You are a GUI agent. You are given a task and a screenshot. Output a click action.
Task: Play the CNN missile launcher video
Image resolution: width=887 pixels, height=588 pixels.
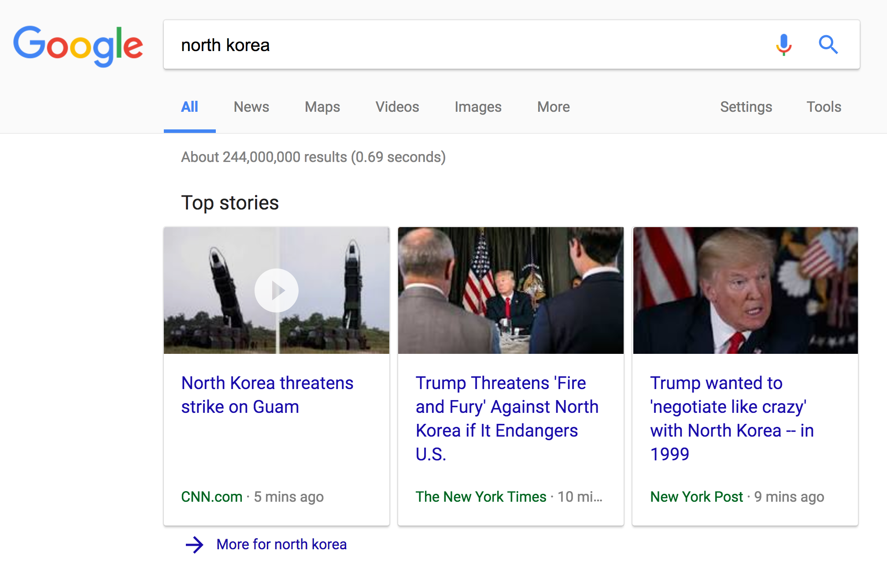tap(277, 290)
